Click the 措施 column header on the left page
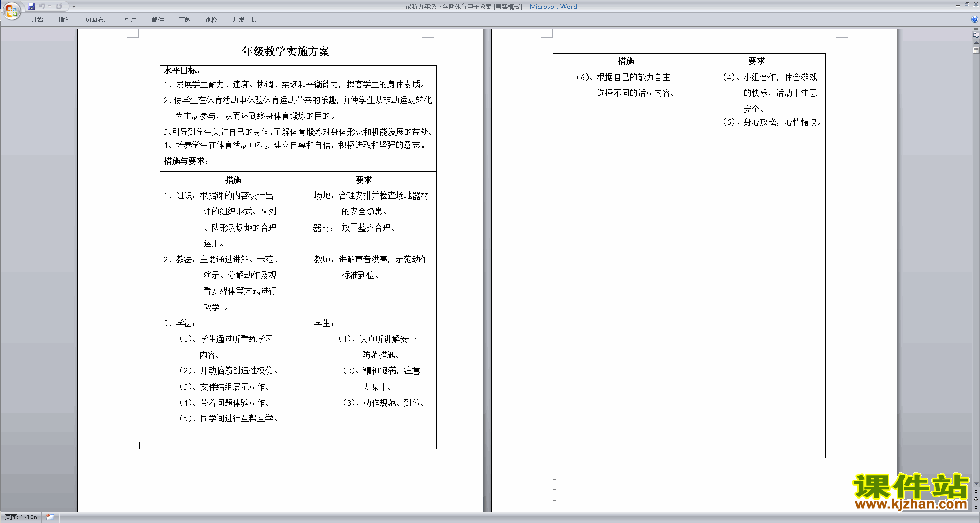 233,180
